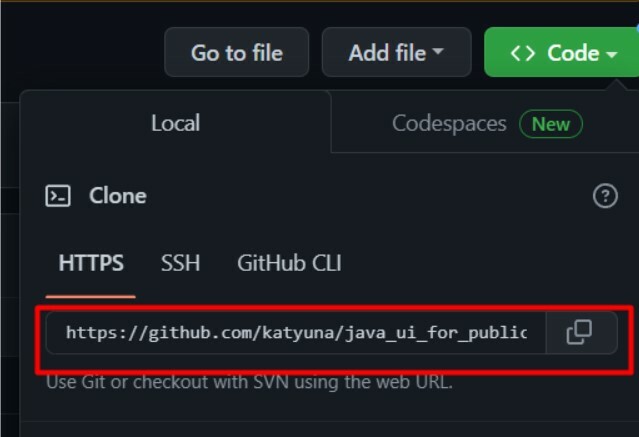Click the Add file button text
The height and width of the screenshot is (437, 639).
(x=387, y=53)
